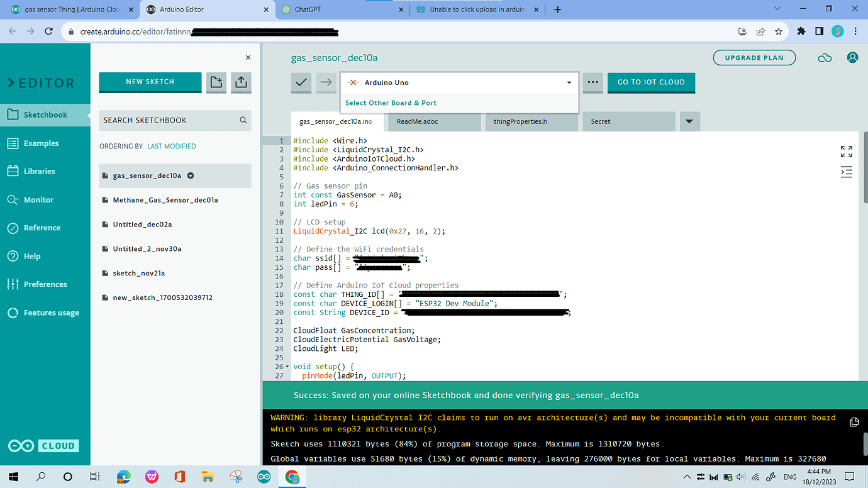Open Preferences in the sidebar
Screen dimensions: 868x488
[45, 284]
